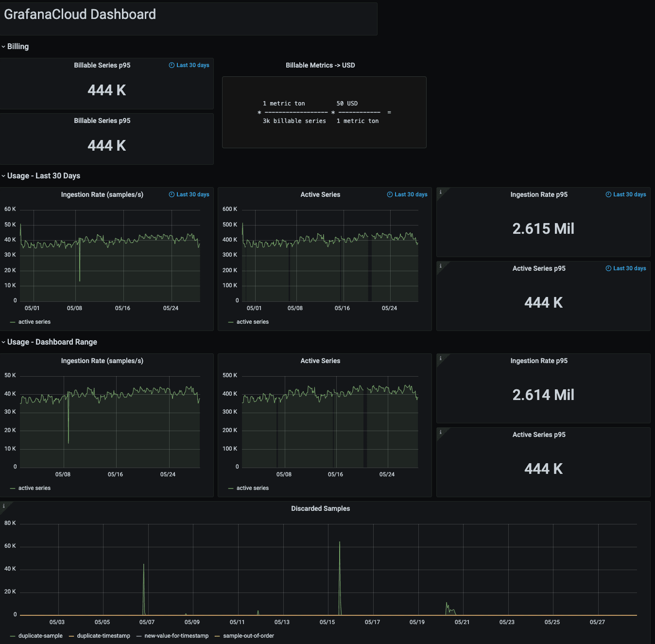Click the Usage - Dashboard Range row title
The image size is (655, 644).
click(52, 342)
